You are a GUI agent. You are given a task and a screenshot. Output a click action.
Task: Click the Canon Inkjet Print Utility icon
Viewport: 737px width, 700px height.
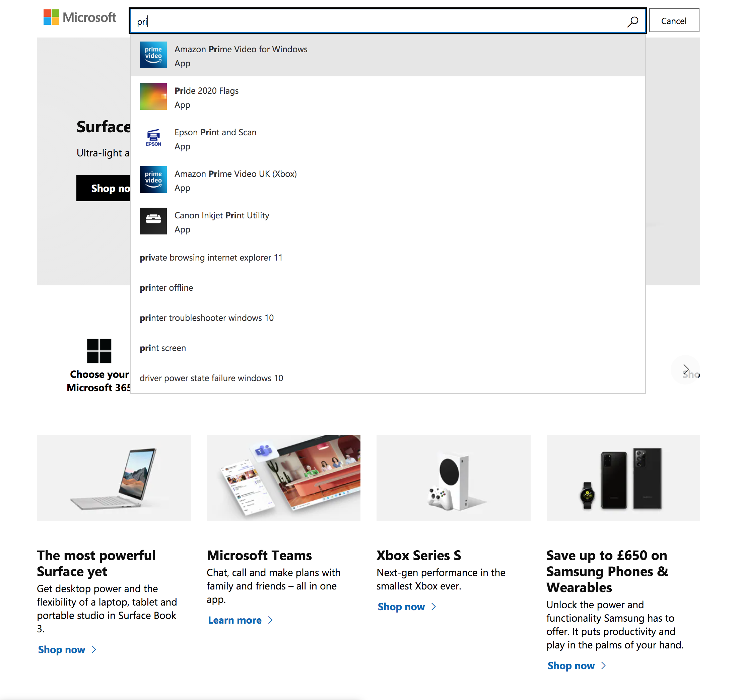pyautogui.click(x=153, y=221)
